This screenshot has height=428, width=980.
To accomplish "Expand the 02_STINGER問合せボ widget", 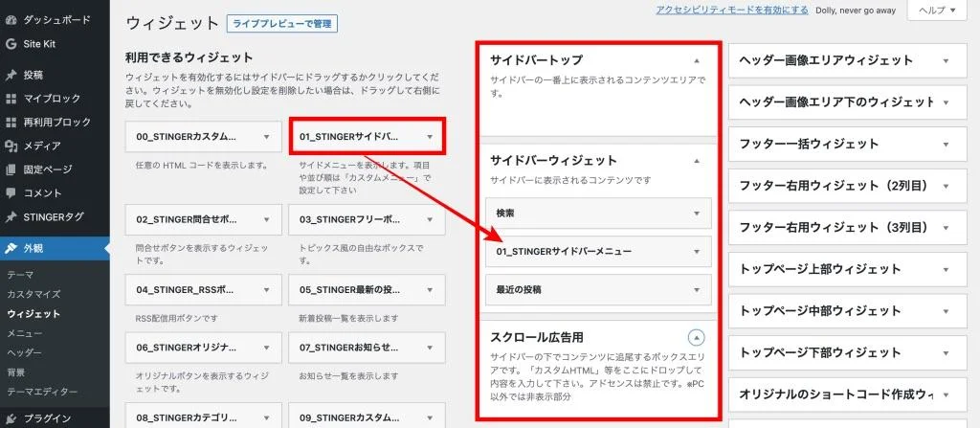I will coord(267,219).
